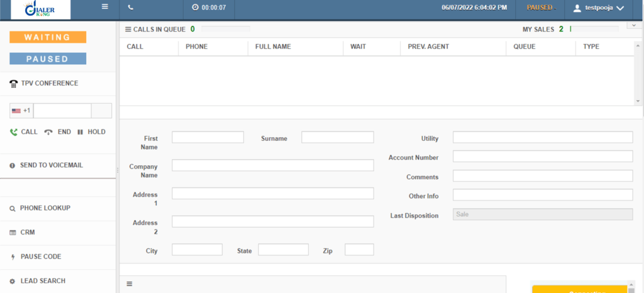Click the phone icon in top header
644x293 pixels.
click(130, 8)
